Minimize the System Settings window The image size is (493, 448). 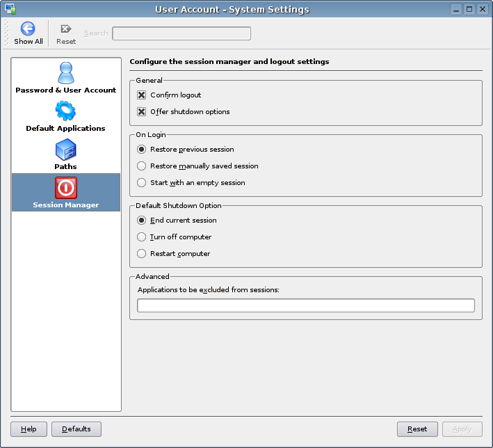(x=456, y=9)
